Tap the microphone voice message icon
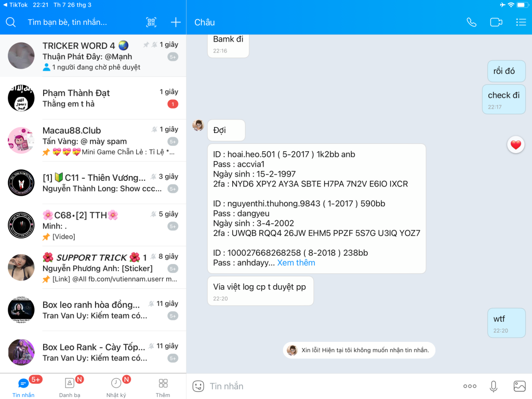Image resolution: width=532 pixels, height=399 pixels. coord(494,386)
